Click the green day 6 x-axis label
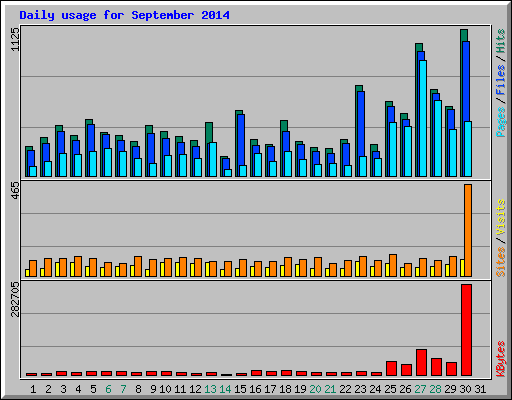512x400 pixels. (108, 389)
